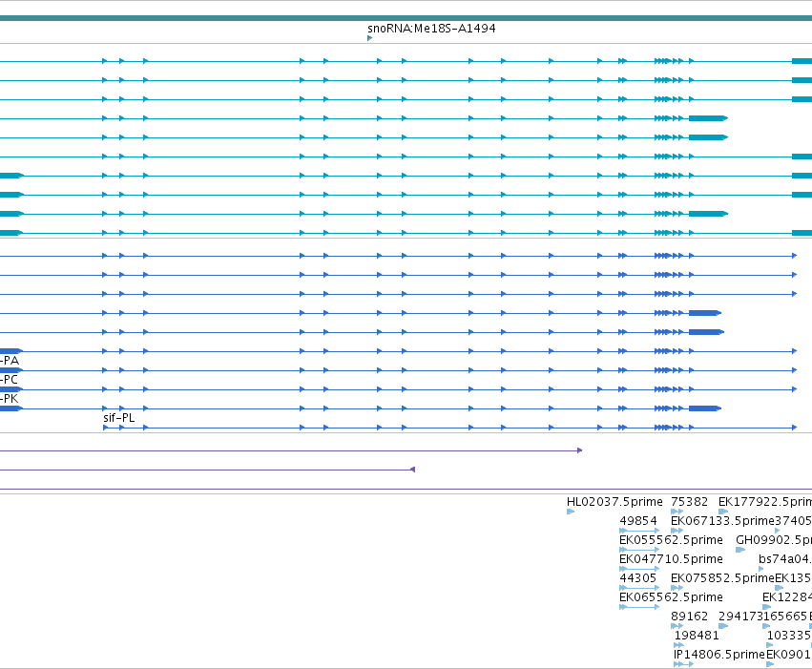Click the snoRNA:Me18S-A1494 feature label
Image resolution: width=812 pixels, height=669 pixels.
click(x=431, y=29)
